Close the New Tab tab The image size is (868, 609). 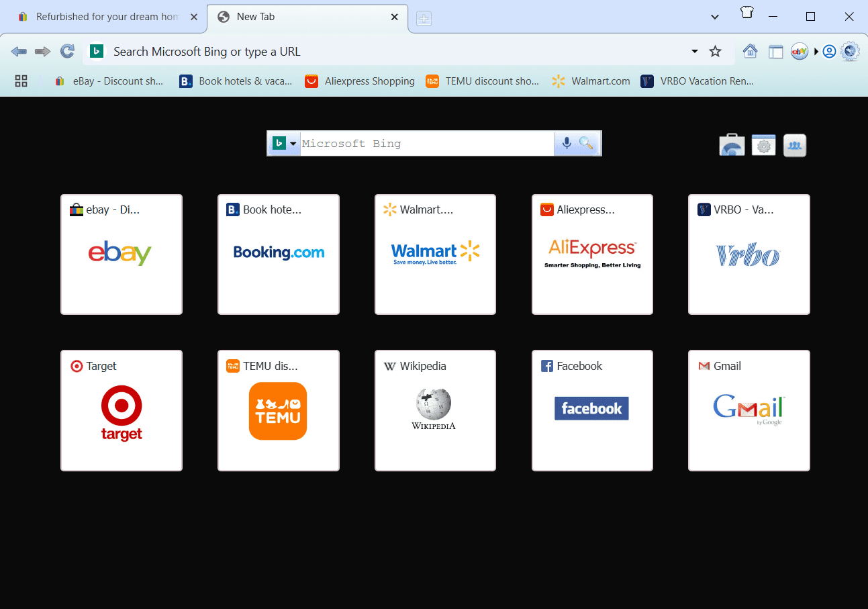pos(395,17)
